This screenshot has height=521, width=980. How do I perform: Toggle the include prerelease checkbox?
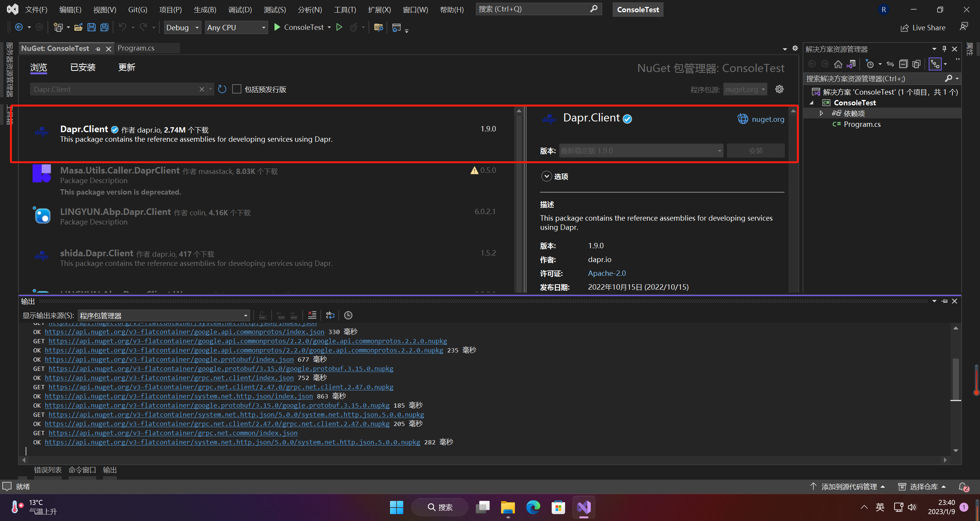point(237,89)
